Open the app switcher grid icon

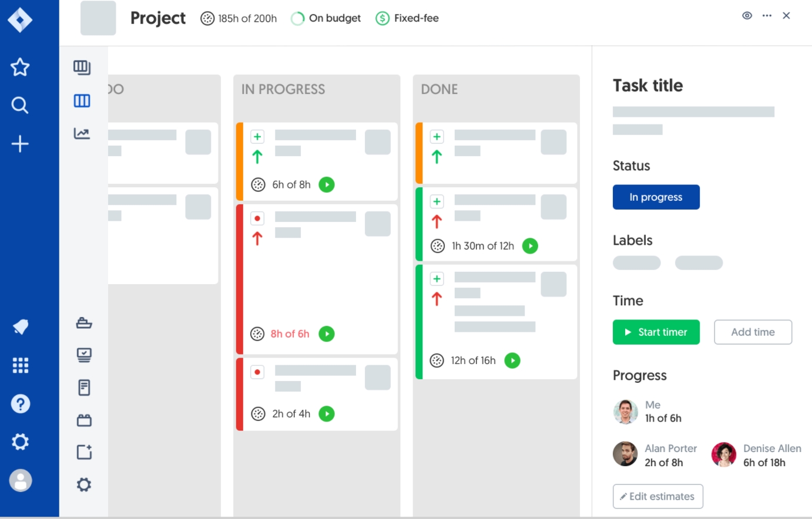pos(20,365)
